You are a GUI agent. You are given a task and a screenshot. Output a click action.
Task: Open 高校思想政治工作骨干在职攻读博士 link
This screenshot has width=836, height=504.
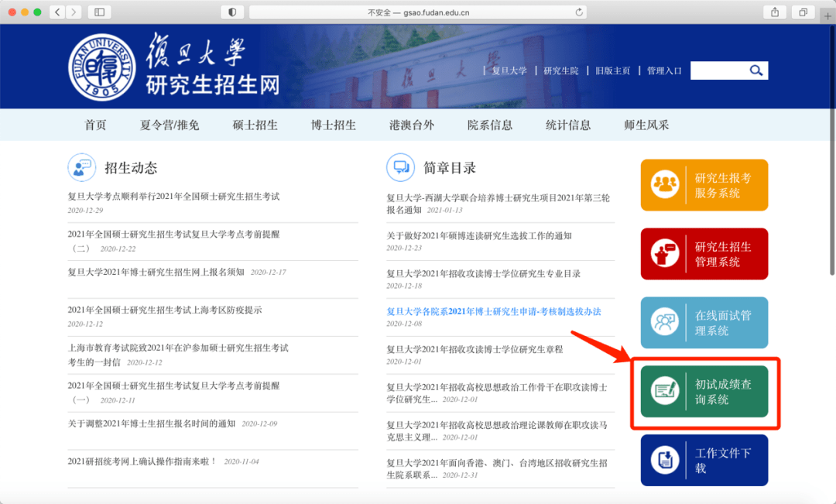click(x=497, y=393)
